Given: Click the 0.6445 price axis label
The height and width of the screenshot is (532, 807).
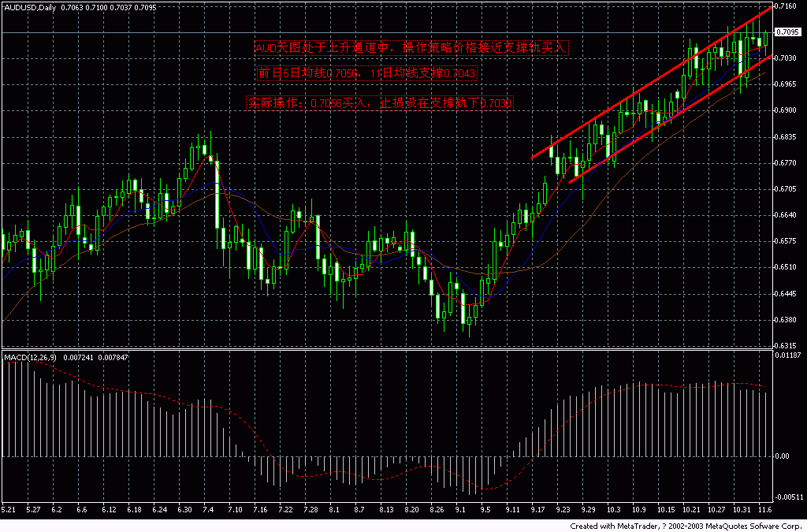Looking at the screenshot, I should (x=787, y=293).
